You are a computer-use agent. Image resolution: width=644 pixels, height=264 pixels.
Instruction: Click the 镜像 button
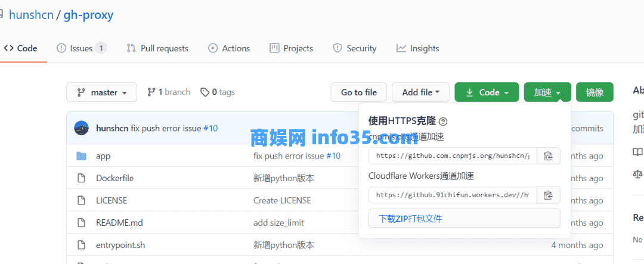click(x=595, y=92)
